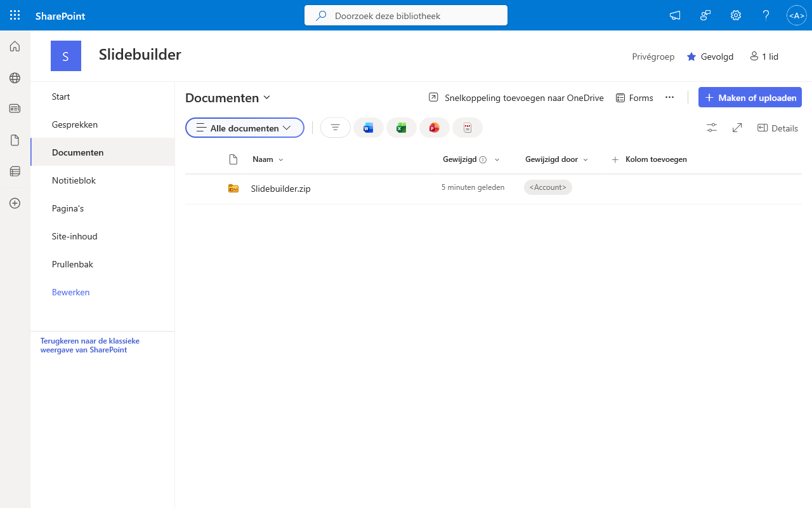812x508 pixels.
Task: Toggle the Gevolgd star follow button
Action: (x=710, y=57)
